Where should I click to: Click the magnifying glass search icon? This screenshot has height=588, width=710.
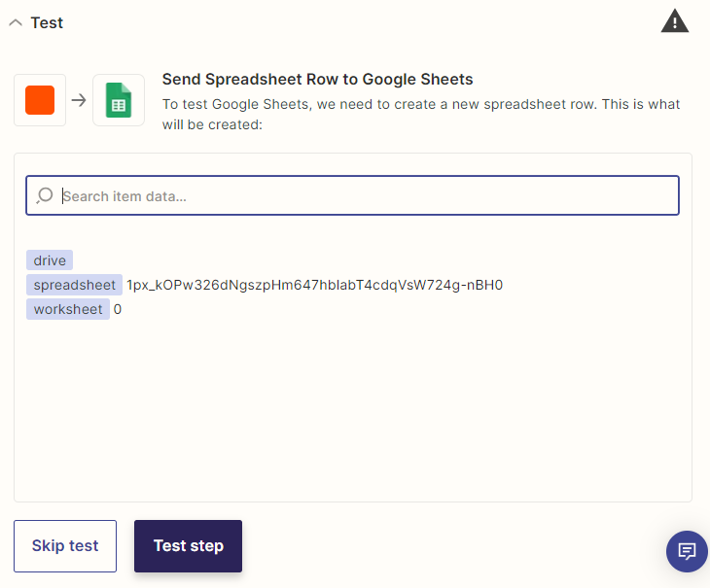(x=45, y=196)
